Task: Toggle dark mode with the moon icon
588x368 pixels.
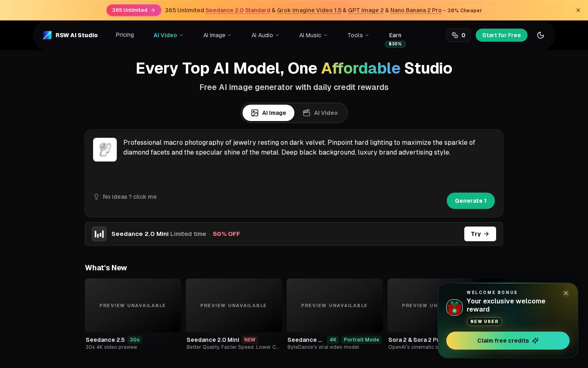Action: point(541,35)
